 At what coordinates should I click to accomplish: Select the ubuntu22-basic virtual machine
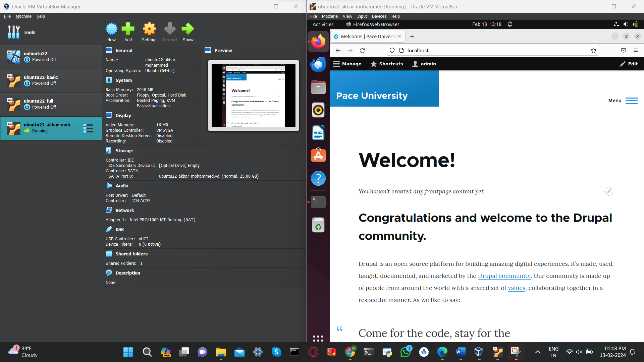51,80
